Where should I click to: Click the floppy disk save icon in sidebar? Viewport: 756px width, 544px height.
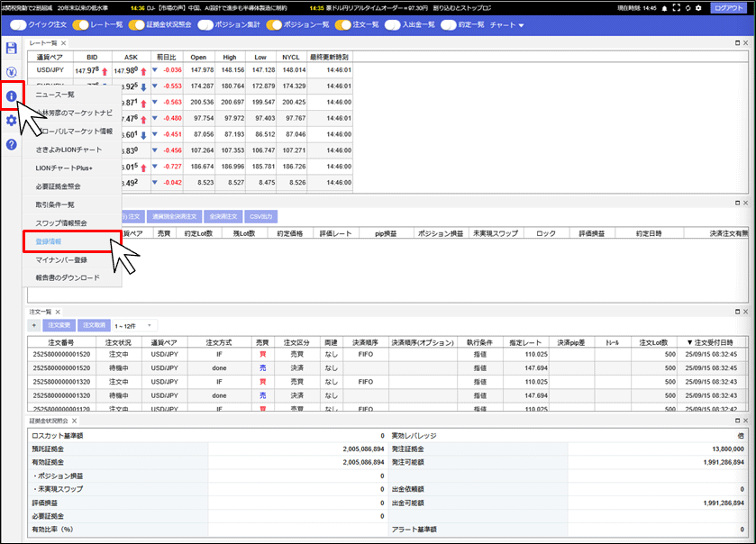pyautogui.click(x=11, y=48)
